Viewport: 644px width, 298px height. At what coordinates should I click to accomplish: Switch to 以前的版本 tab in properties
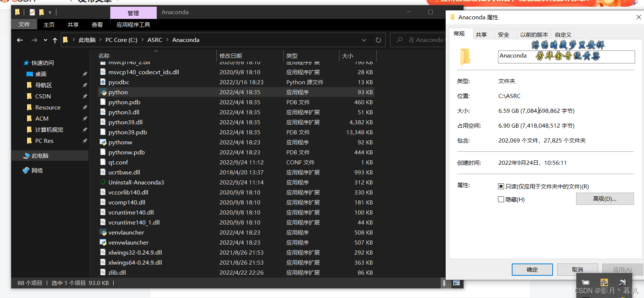coord(534,35)
